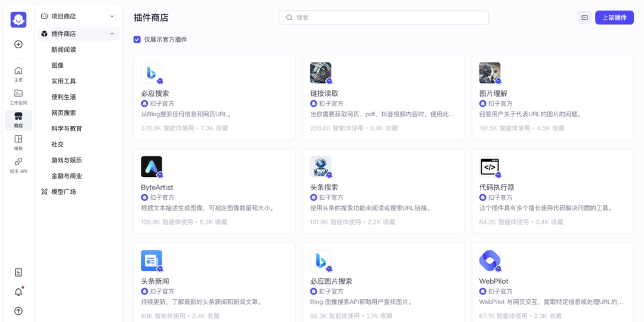Click 回答用户关于代表URL的图片的问题 description

(530, 114)
